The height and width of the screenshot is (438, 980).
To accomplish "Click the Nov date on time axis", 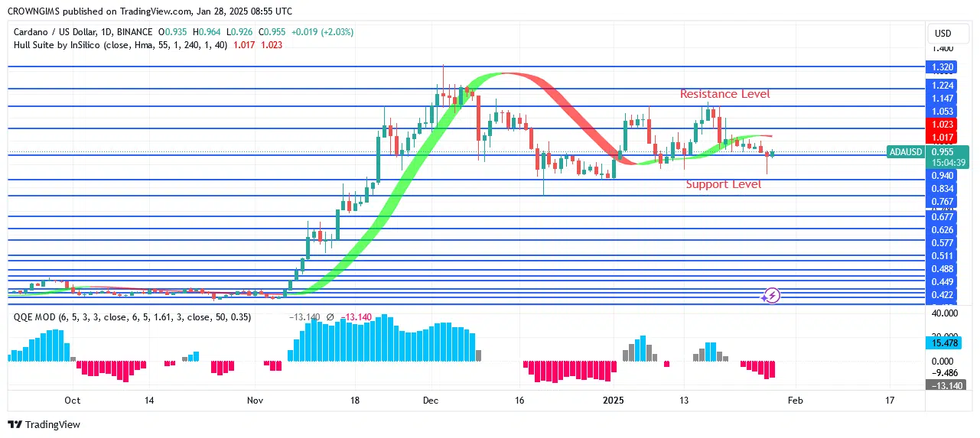I will (x=255, y=400).
